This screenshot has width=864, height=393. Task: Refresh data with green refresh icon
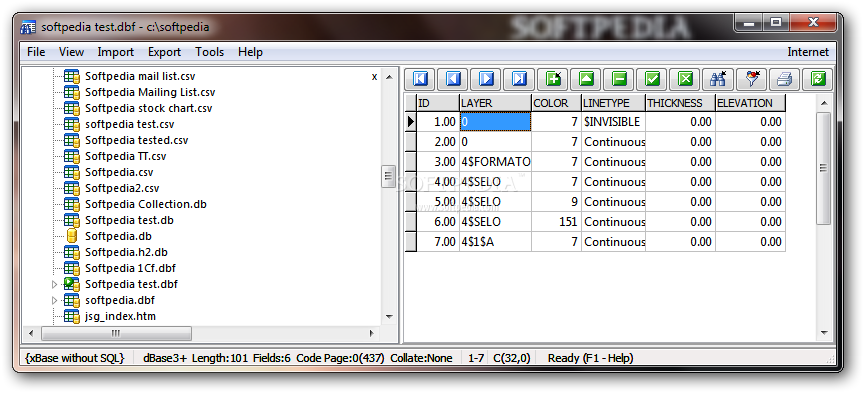coord(818,79)
